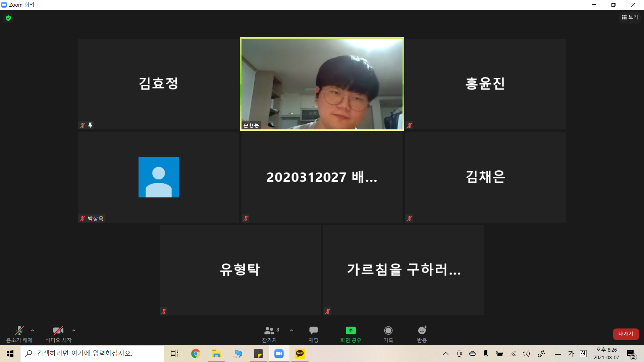Screen dimensions: 644x362
Task: Open the volume control in the tray
Action: click(x=526, y=354)
